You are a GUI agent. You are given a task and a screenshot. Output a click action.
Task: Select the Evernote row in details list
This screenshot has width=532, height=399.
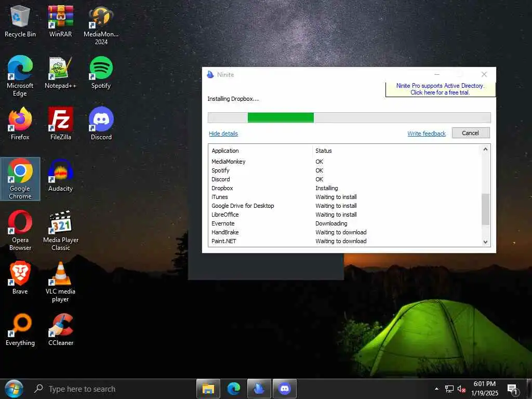point(345,223)
